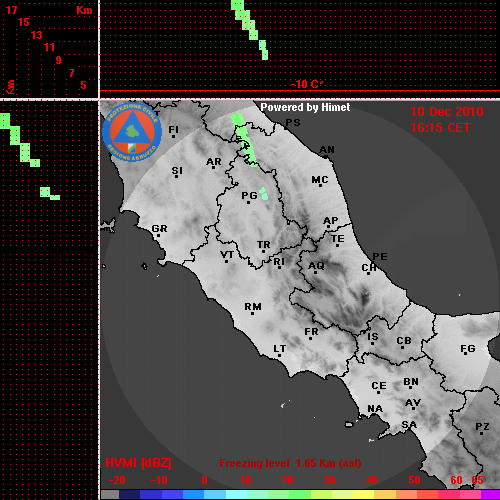Image resolution: width=500 pixels, height=500 pixels.
Task: Click the AR city label
Action: pyautogui.click(x=214, y=162)
